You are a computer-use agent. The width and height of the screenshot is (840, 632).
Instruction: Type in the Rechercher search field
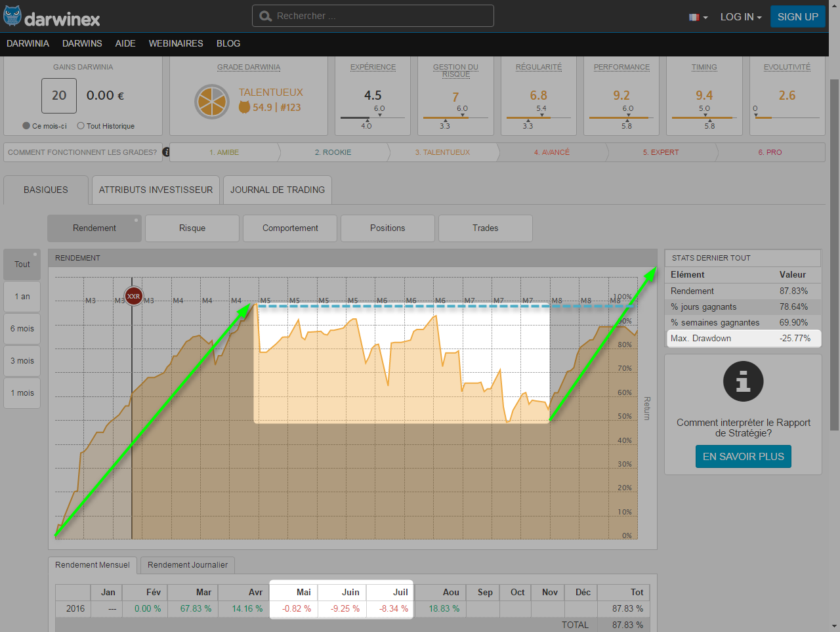point(381,16)
